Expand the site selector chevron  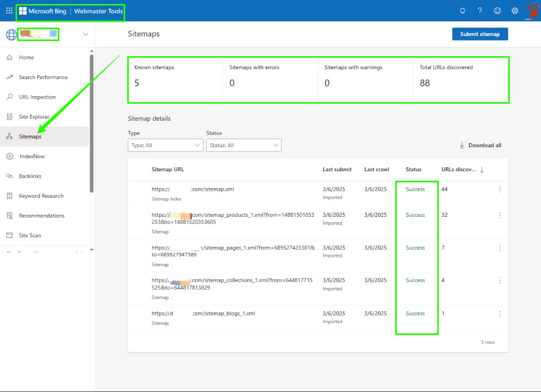(85, 35)
